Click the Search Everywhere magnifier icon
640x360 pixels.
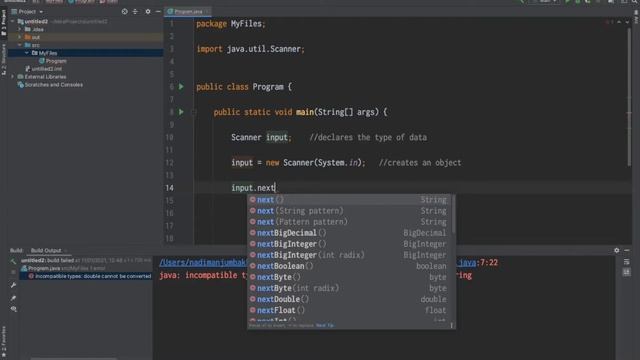tap(636, 2)
